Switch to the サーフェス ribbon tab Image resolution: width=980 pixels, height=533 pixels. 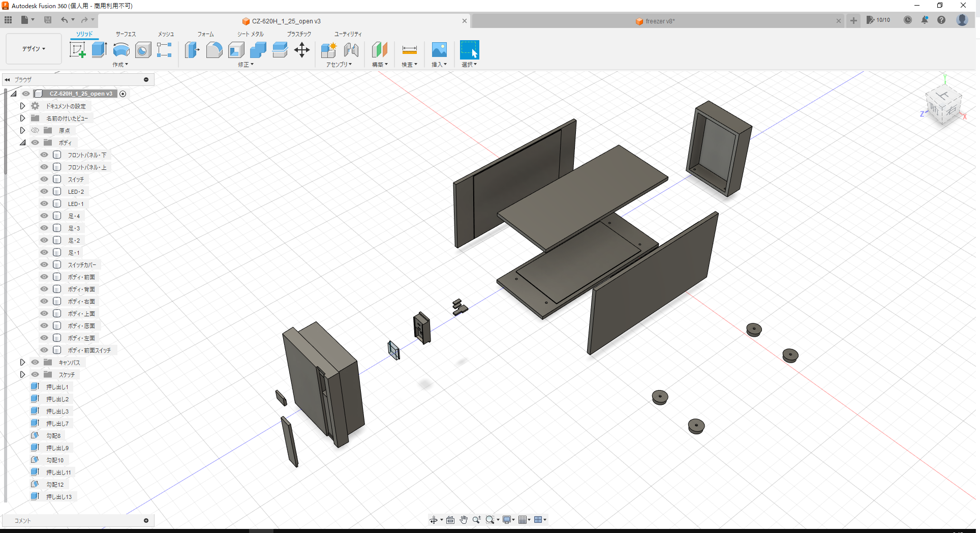click(x=125, y=34)
